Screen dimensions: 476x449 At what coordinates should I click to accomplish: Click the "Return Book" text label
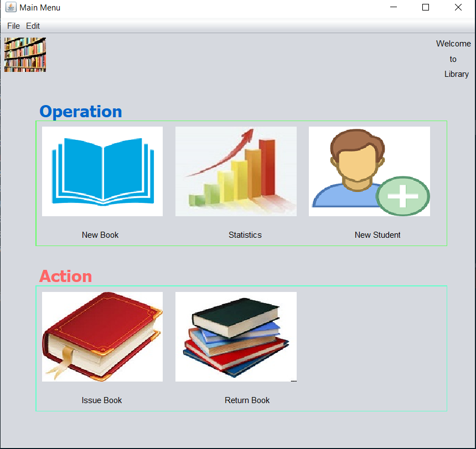(x=247, y=400)
